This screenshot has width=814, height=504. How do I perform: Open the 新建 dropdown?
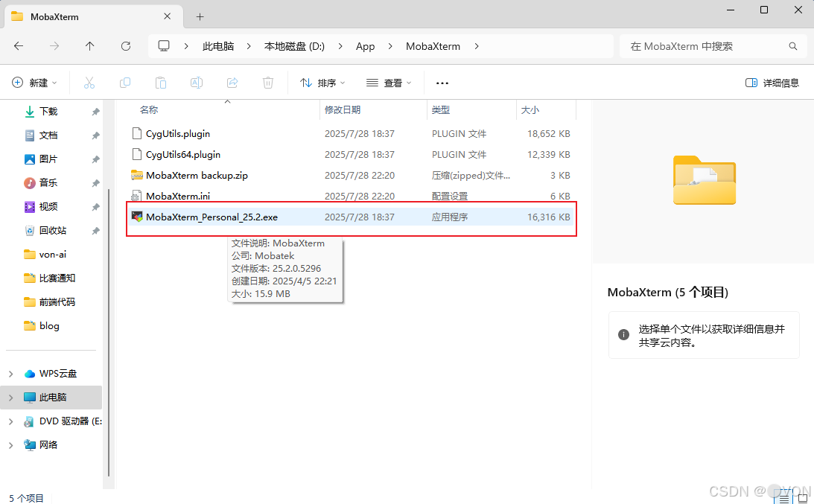(x=34, y=83)
